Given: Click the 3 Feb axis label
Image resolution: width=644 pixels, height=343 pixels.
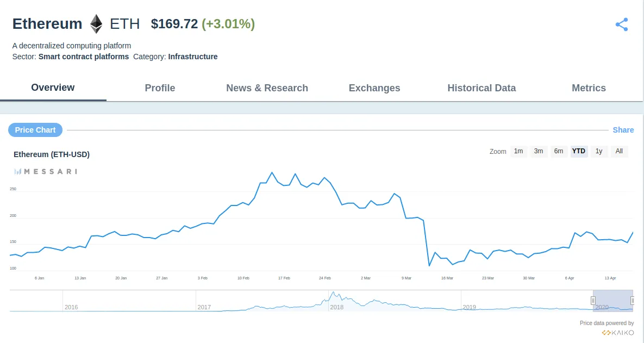Looking at the screenshot, I should (x=203, y=278).
